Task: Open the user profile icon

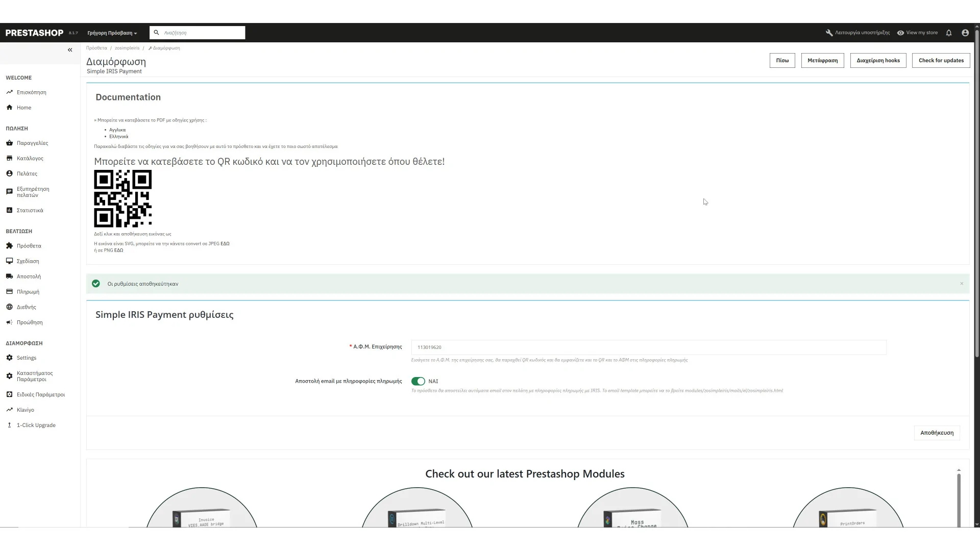Action: point(965,33)
